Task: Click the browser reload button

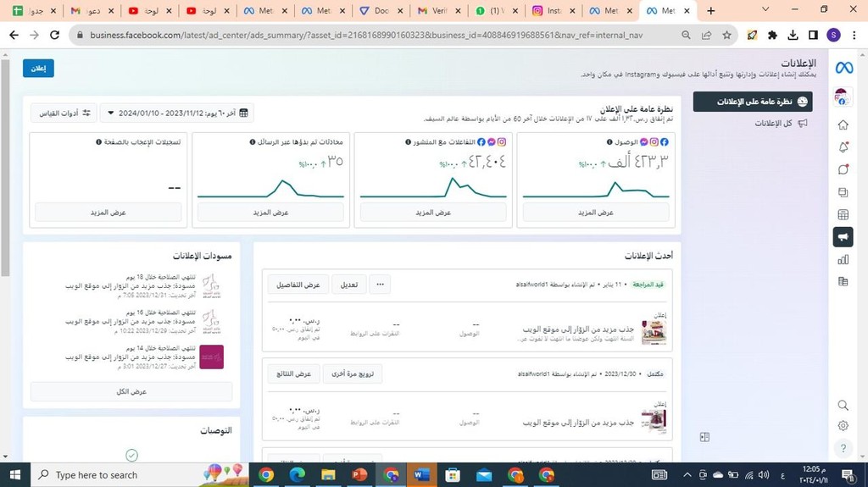Action: [x=54, y=35]
